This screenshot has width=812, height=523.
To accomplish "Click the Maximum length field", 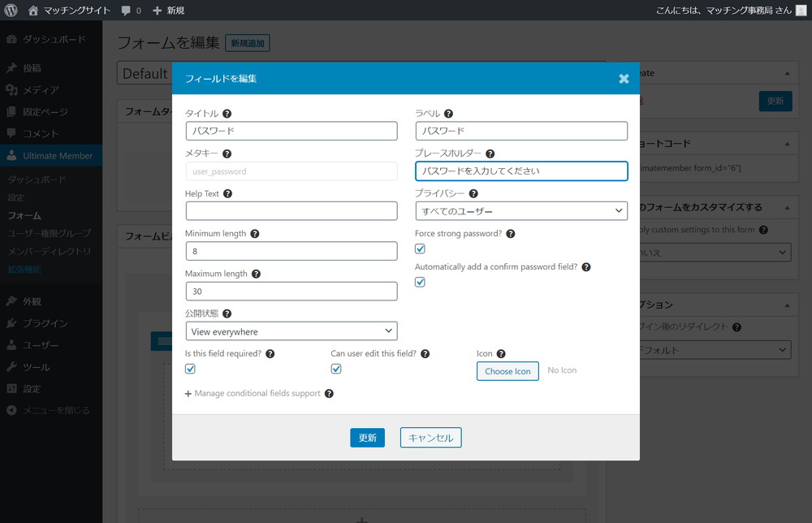I will [x=292, y=291].
